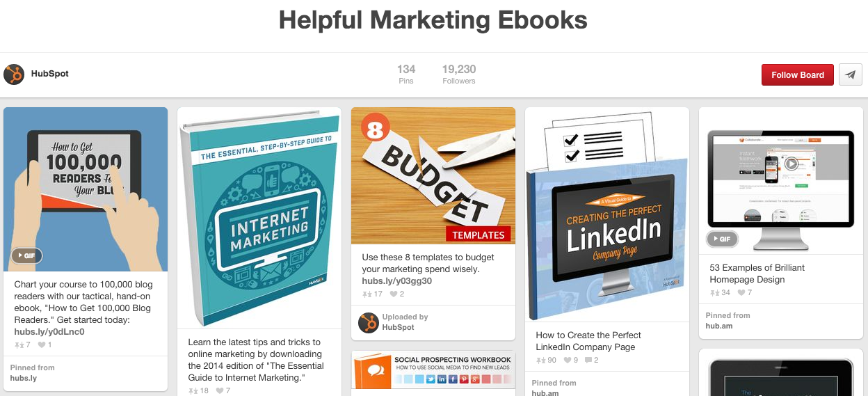Screen dimensions: 868x396
Task: Open the LinkedIn Company Page pin image
Action: click(x=607, y=214)
